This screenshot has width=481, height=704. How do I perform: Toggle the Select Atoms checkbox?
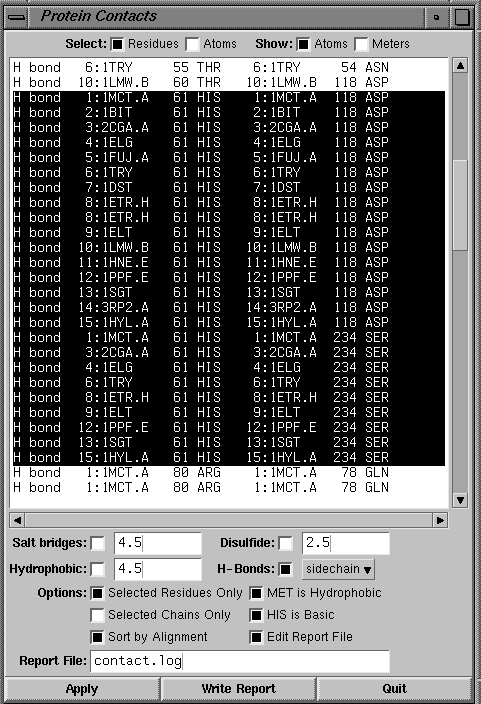(x=193, y=44)
